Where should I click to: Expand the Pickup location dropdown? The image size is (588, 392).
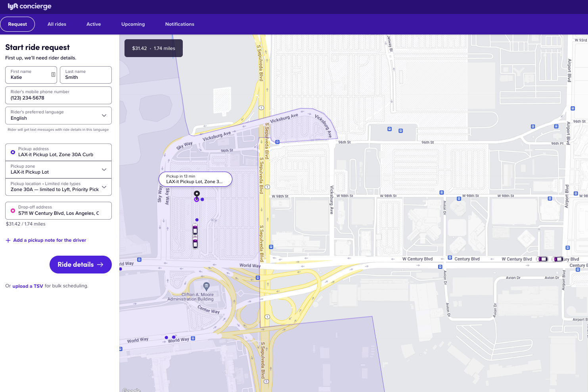point(58,187)
